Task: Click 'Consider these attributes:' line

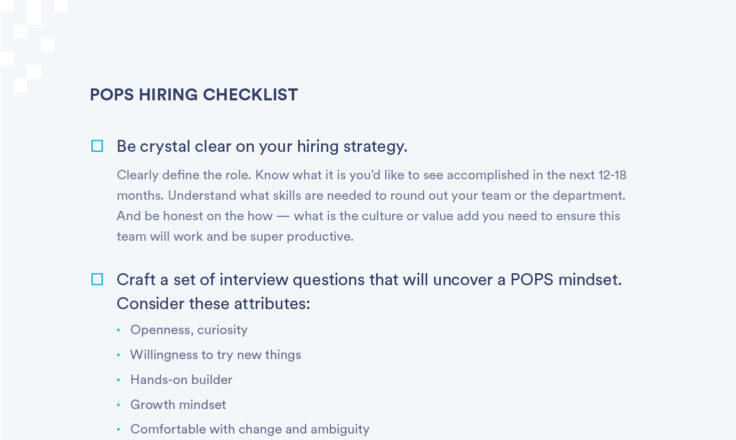Action: (x=213, y=304)
